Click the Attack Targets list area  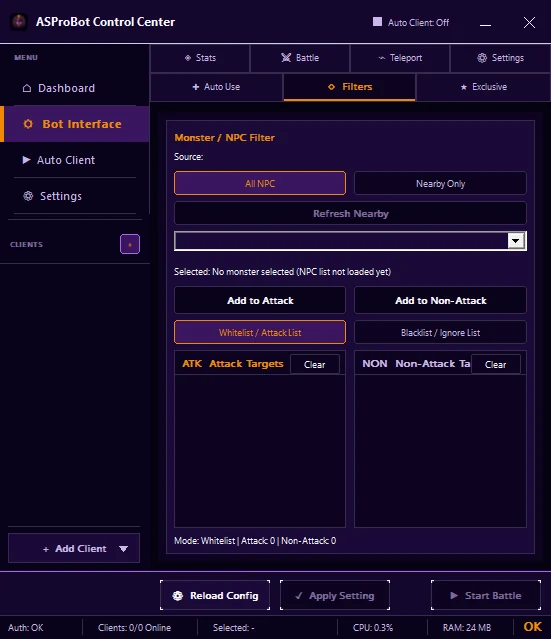point(260,451)
